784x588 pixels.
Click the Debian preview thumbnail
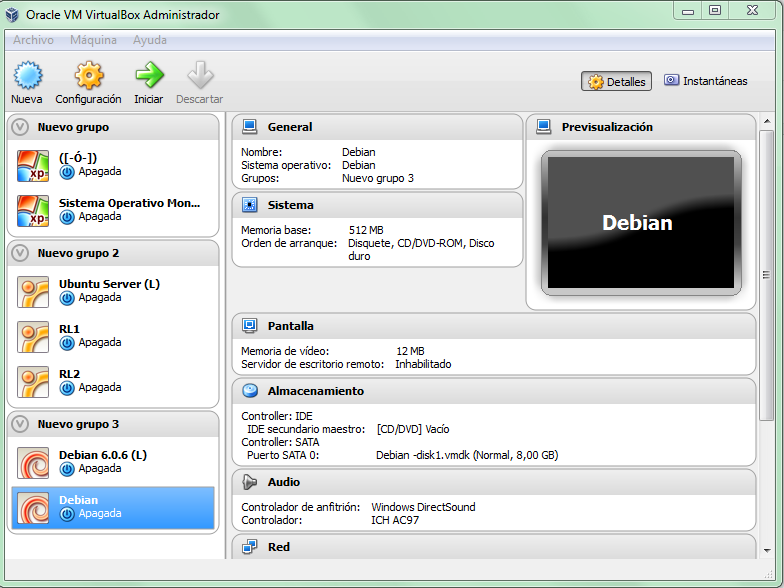[641, 223]
